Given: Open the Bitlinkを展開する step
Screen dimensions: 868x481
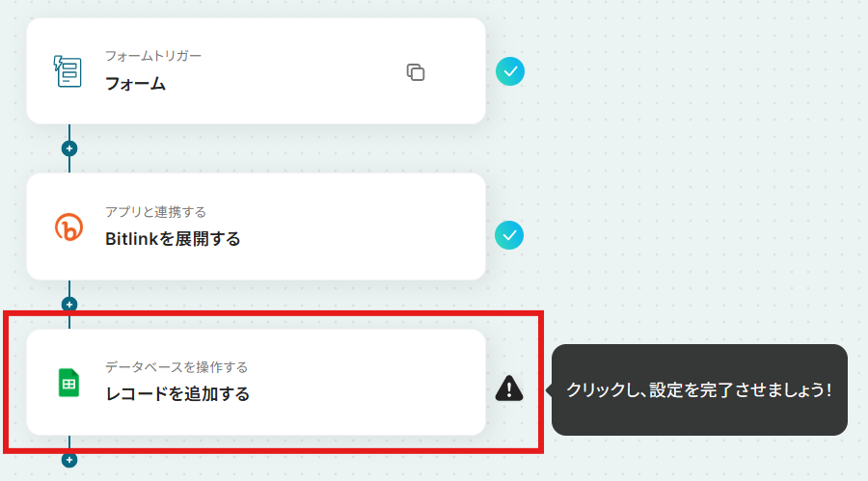Looking at the screenshot, I should point(257,227).
